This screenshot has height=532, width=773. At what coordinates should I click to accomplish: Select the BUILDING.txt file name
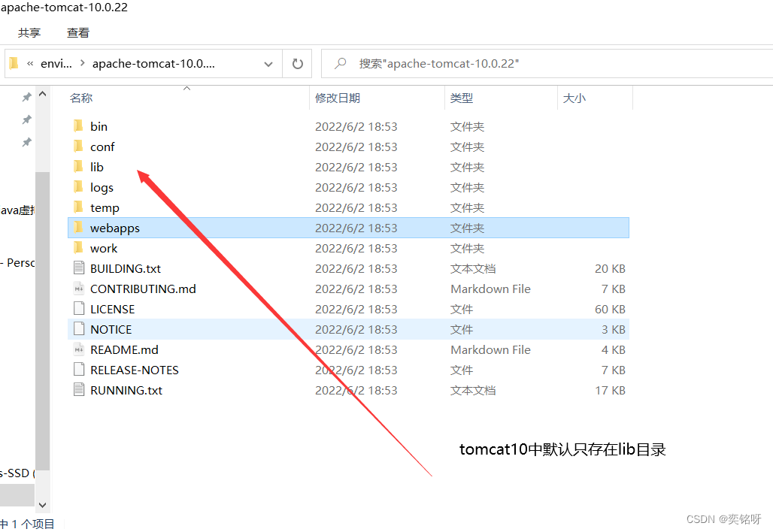point(126,268)
